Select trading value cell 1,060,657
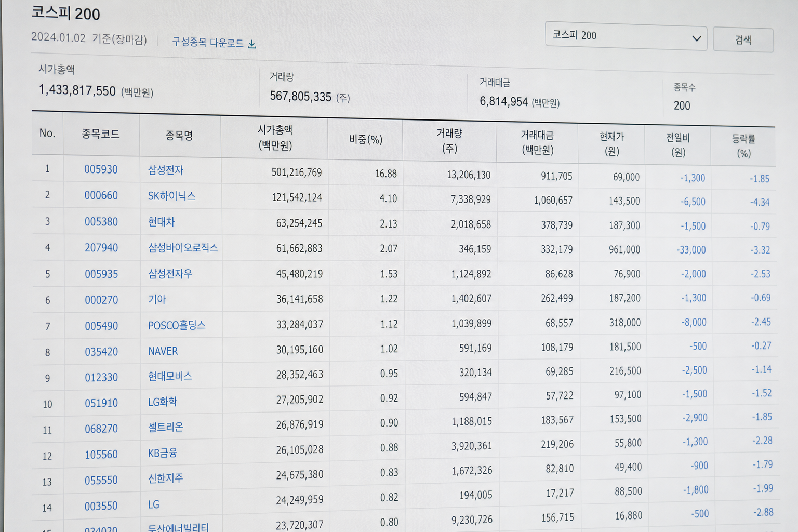Viewport: 798px width, 532px height. (553, 201)
